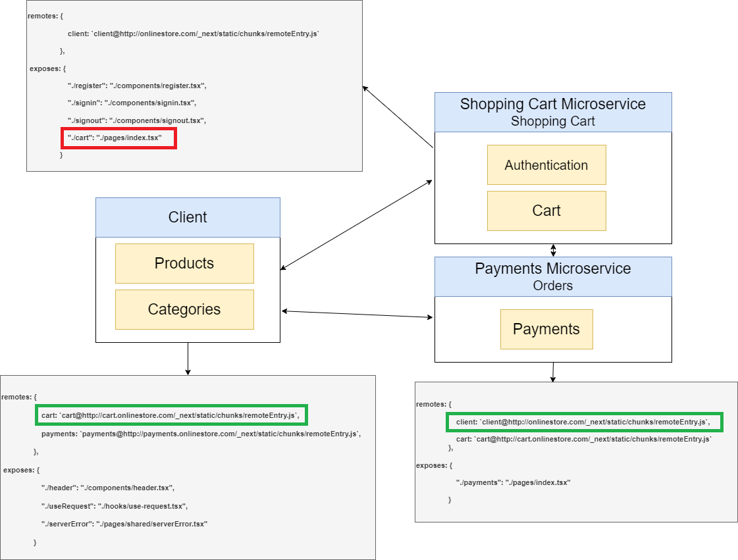Click the Cart module box
Image resolution: width=738 pixels, height=560 pixels.
click(546, 211)
